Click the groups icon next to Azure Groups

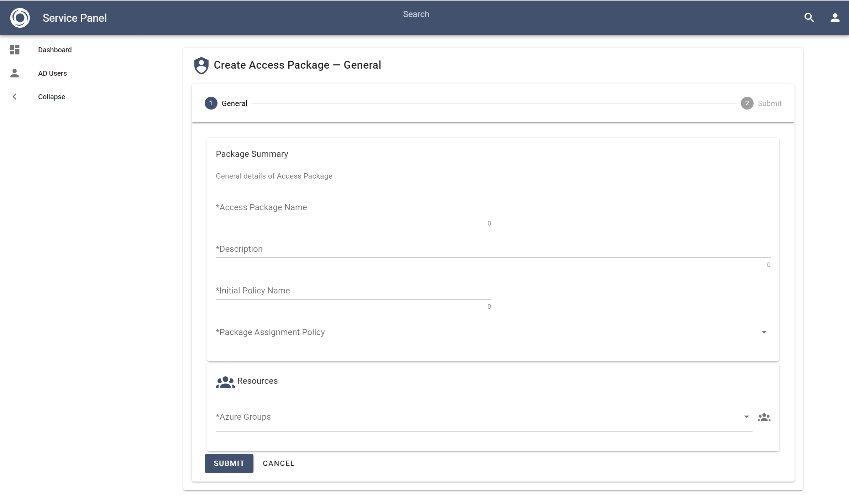click(764, 417)
